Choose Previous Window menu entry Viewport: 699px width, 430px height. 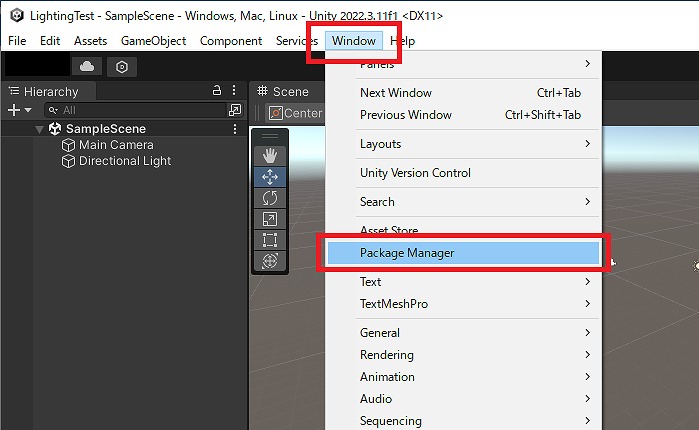(x=464, y=115)
